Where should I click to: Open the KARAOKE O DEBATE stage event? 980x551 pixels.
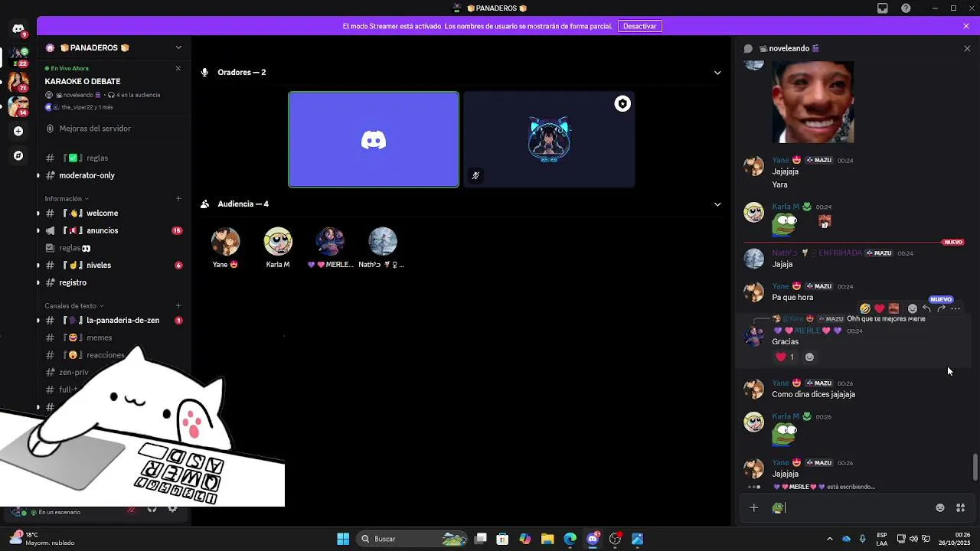[x=83, y=81]
